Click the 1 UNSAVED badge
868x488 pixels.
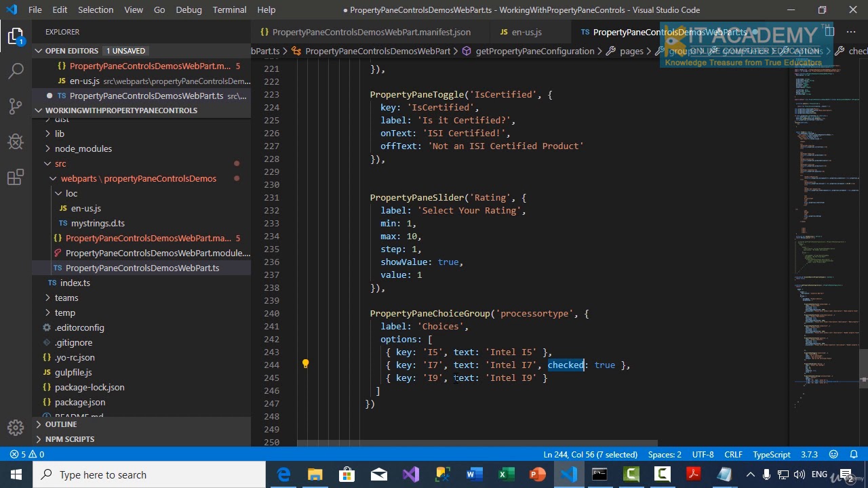click(x=125, y=51)
